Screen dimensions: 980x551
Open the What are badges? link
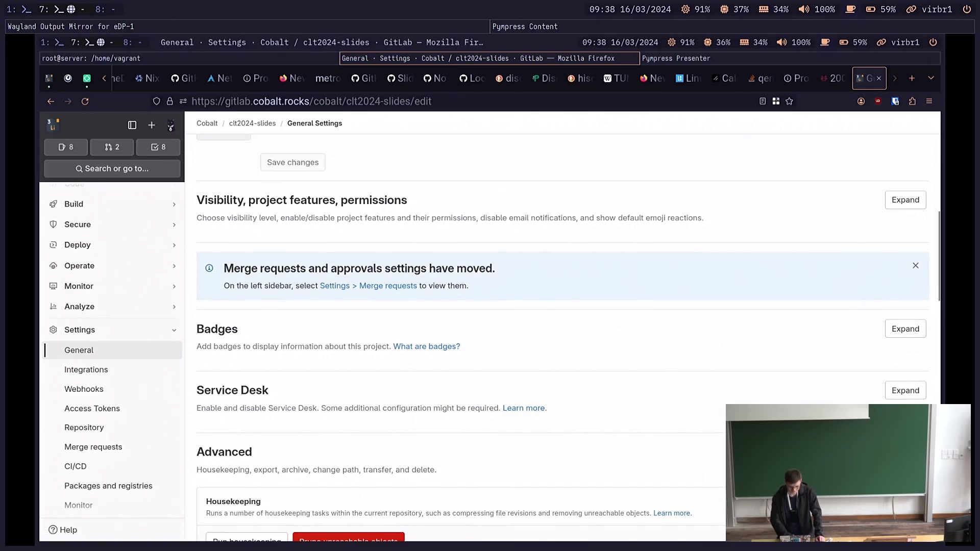(426, 346)
